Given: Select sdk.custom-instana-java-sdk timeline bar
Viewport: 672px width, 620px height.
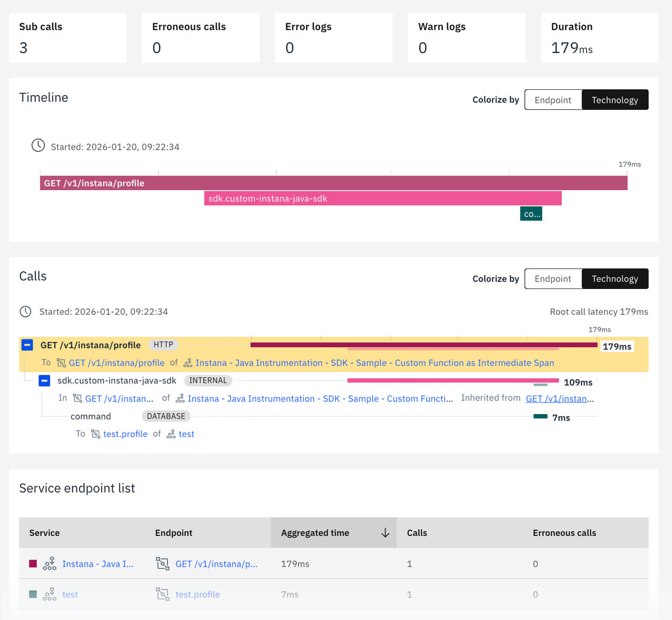Looking at the screenshot, I should [383, 199].
